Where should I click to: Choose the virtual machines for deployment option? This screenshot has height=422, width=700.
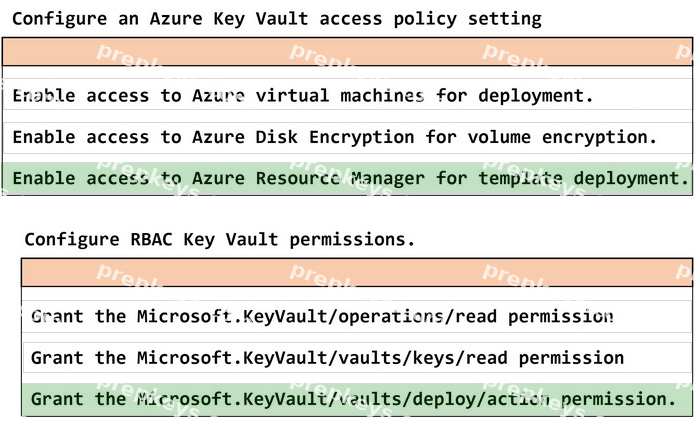[x=347, y=96]
